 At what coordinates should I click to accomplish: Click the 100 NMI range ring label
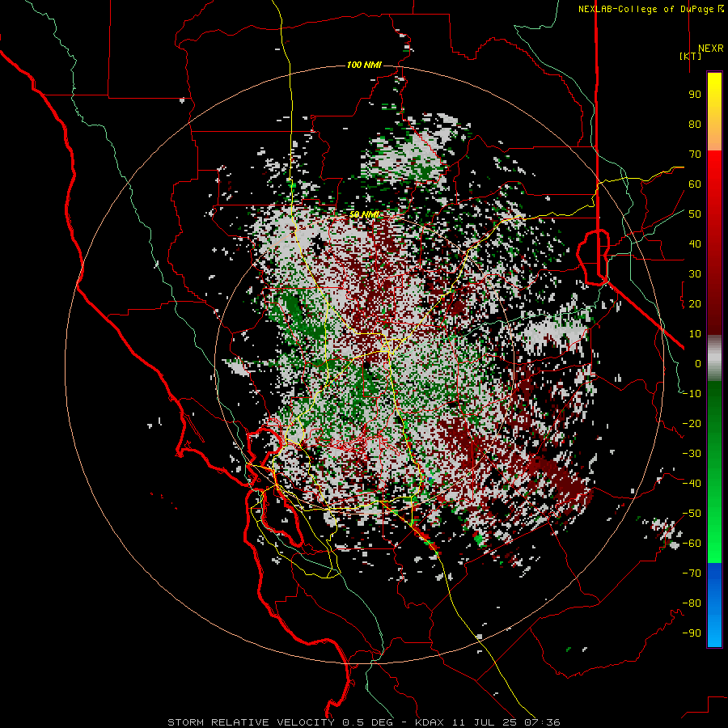coord(364,65)
